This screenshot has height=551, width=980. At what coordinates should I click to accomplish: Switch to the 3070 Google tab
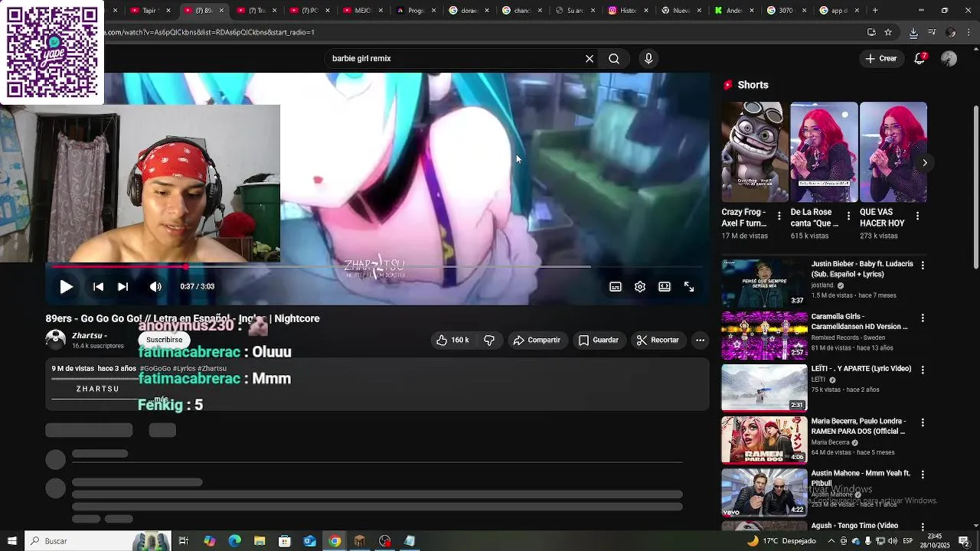[786, 11]
